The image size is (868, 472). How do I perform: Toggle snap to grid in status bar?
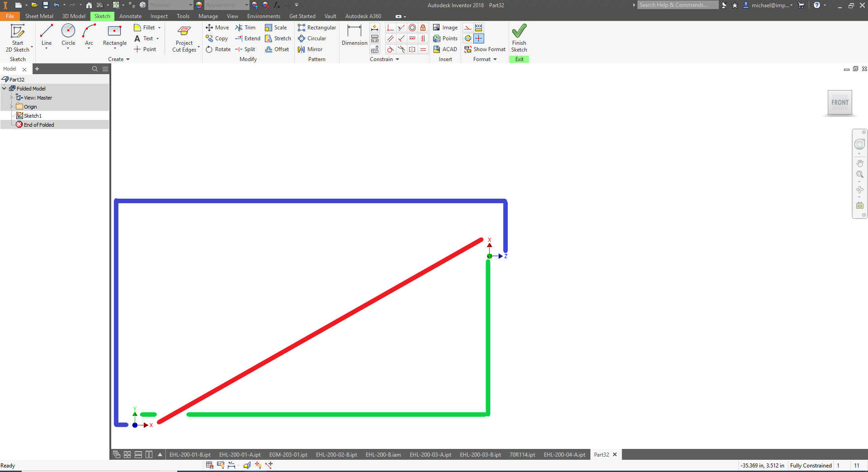coord(209,465)
